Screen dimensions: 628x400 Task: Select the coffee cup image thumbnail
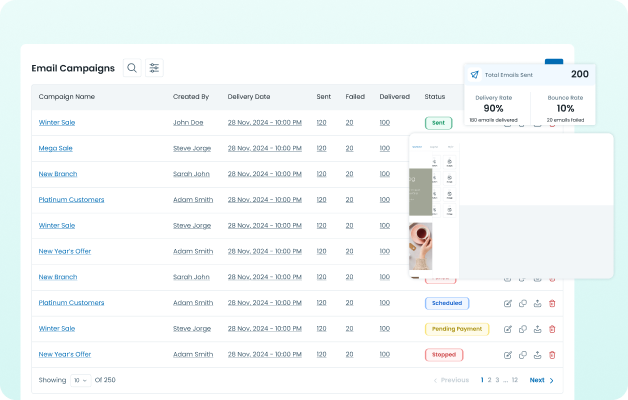tap(420, 244)
